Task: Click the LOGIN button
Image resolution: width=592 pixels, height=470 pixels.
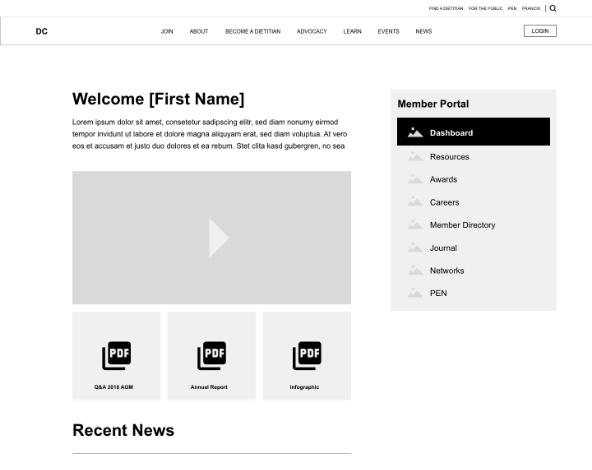Action: point(540,31)
